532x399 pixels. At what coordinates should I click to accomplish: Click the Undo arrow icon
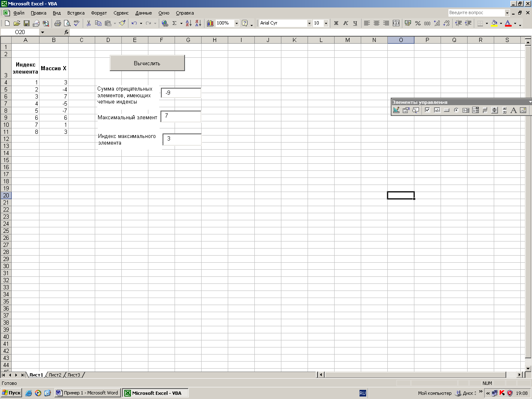(134, 23)
